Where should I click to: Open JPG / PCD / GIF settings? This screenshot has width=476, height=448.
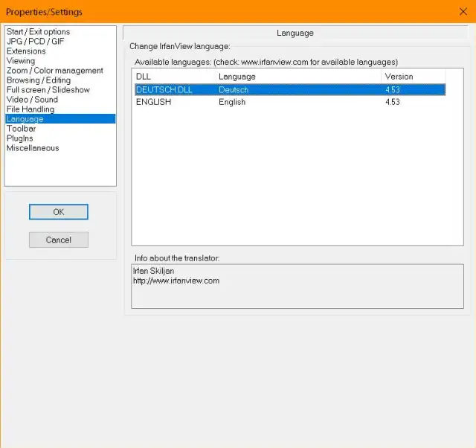35,42
